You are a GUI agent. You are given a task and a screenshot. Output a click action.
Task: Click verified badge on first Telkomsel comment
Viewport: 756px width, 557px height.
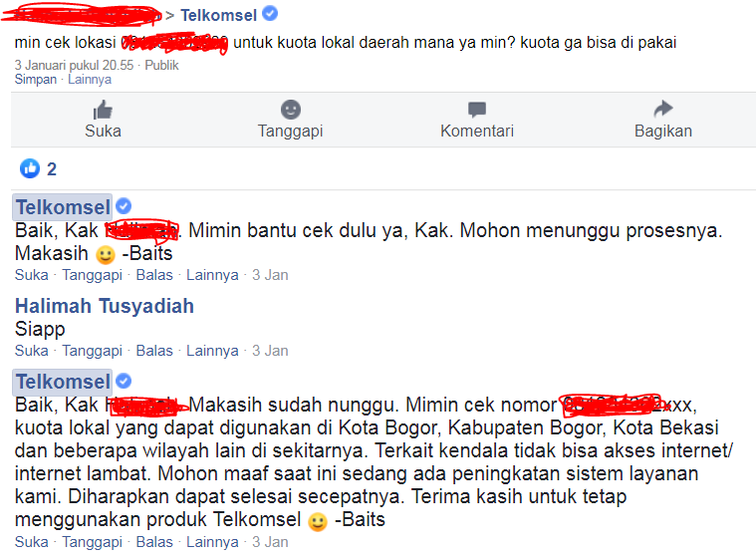(x=124, y=206)
